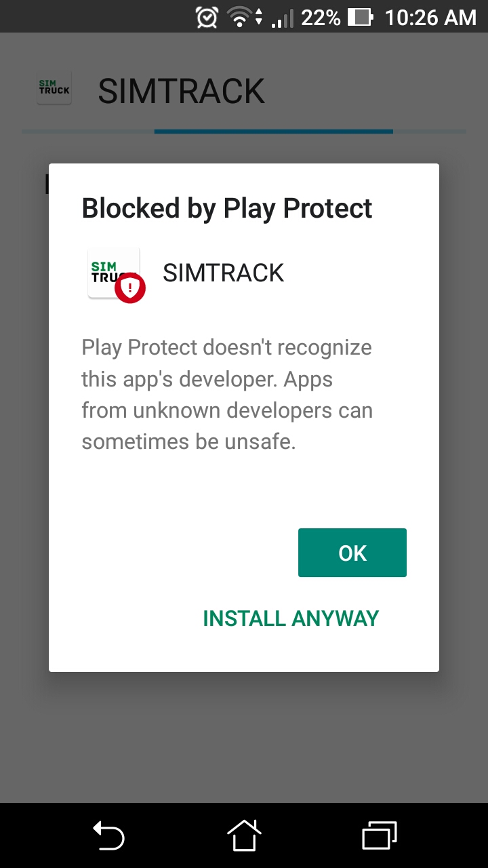Tap the battery icon in the status bar
The width and height of the screenshot is (488, 868).
tap(360, 17)
